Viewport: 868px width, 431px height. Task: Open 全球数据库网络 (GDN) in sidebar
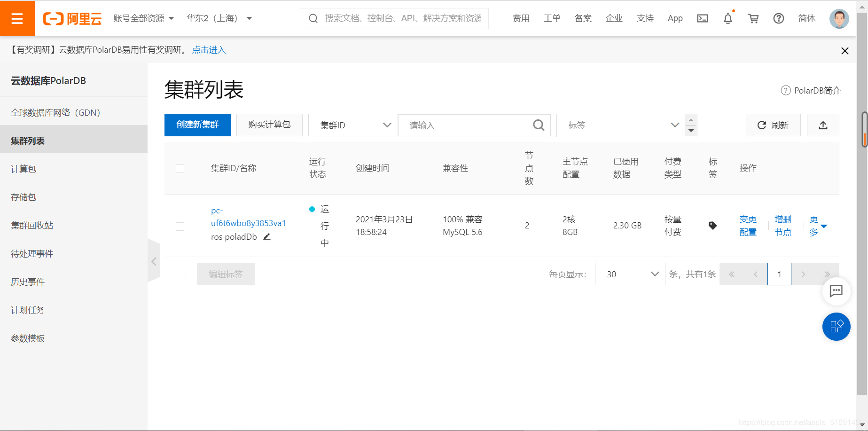pos(74,112)
